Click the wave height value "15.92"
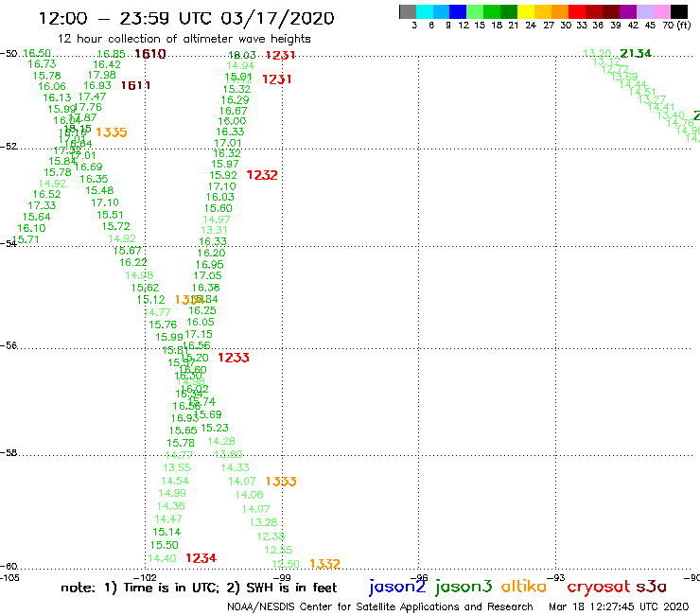This screenshot has width=700, height=615. coord(223,176)
